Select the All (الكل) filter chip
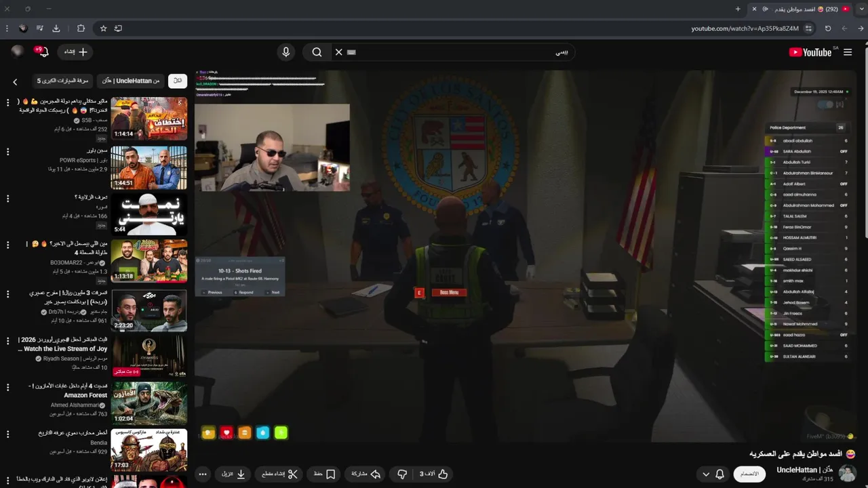 click(x=178, y=81)
